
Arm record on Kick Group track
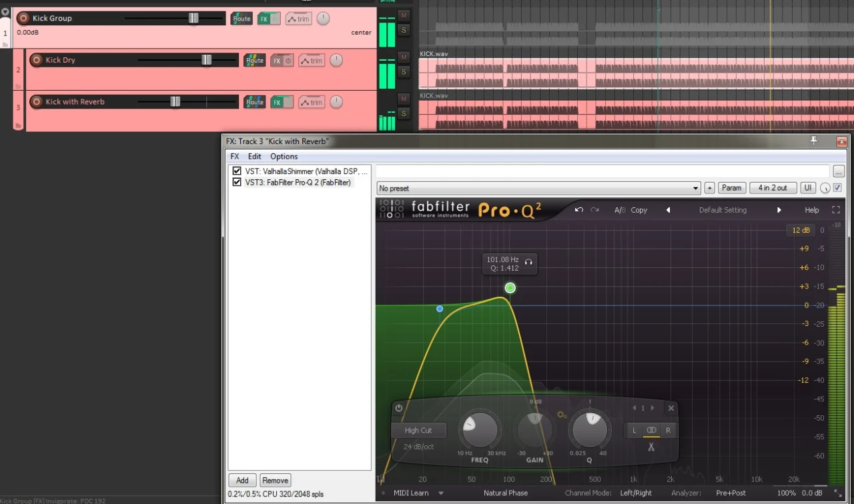pos(23,18)
